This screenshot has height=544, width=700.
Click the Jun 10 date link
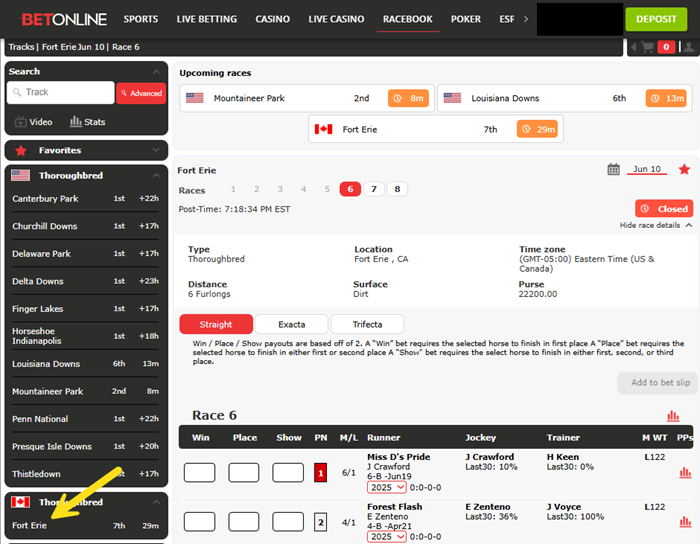click(647, 169)
